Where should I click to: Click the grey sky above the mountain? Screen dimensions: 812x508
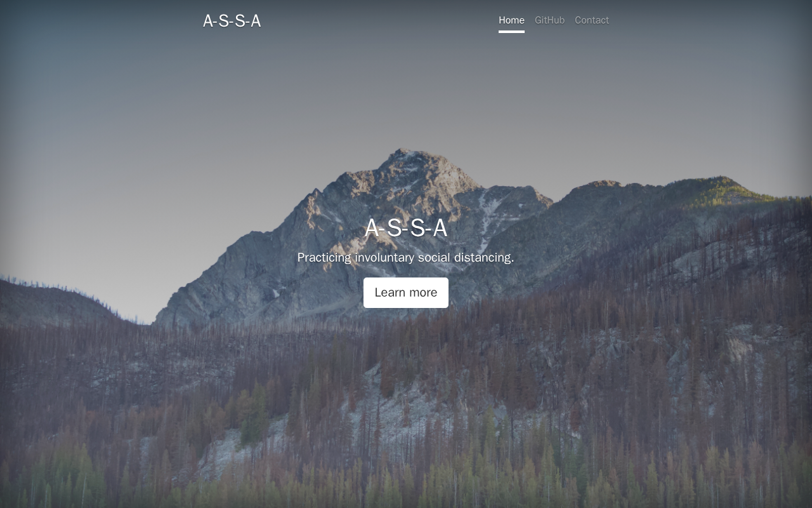click(x=406, y=95)
